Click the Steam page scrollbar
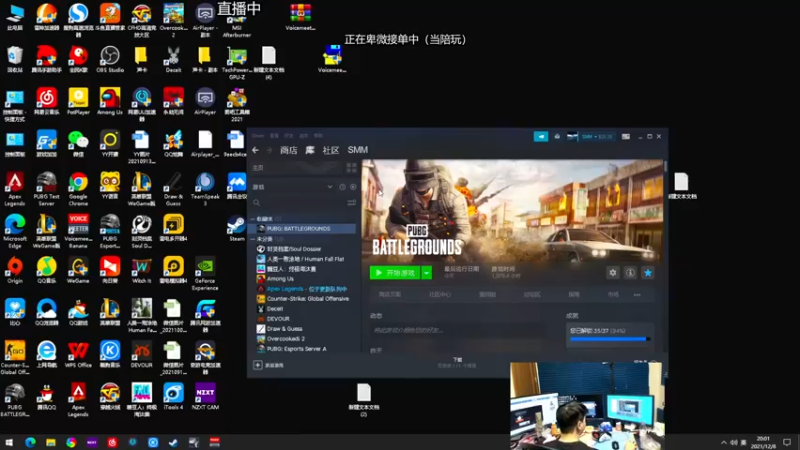800x450 pixels. click(x=665, y=167)
